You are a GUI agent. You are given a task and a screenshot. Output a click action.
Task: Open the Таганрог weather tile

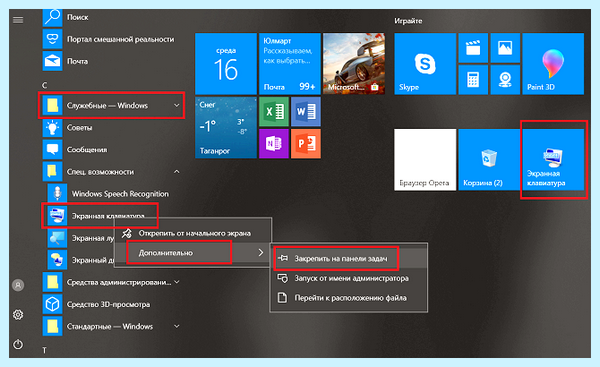pyautogui.click(x=226, y=127)
